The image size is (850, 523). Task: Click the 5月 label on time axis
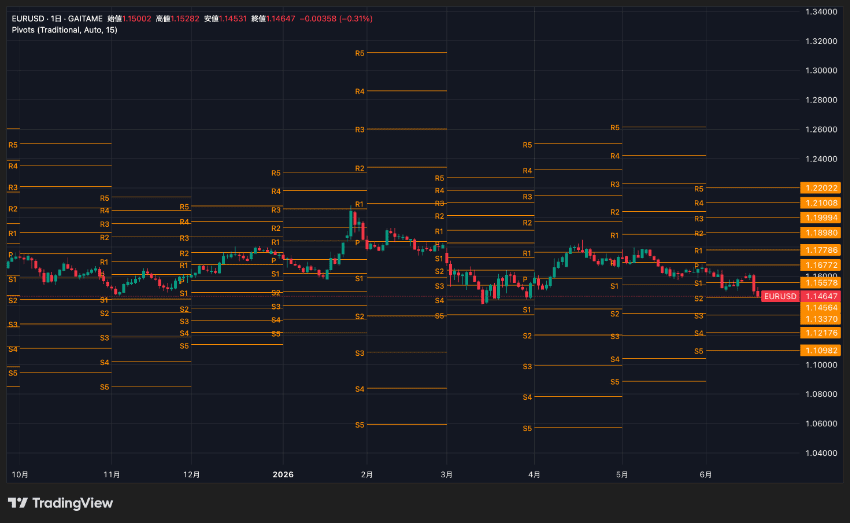[x=622, y=474]
